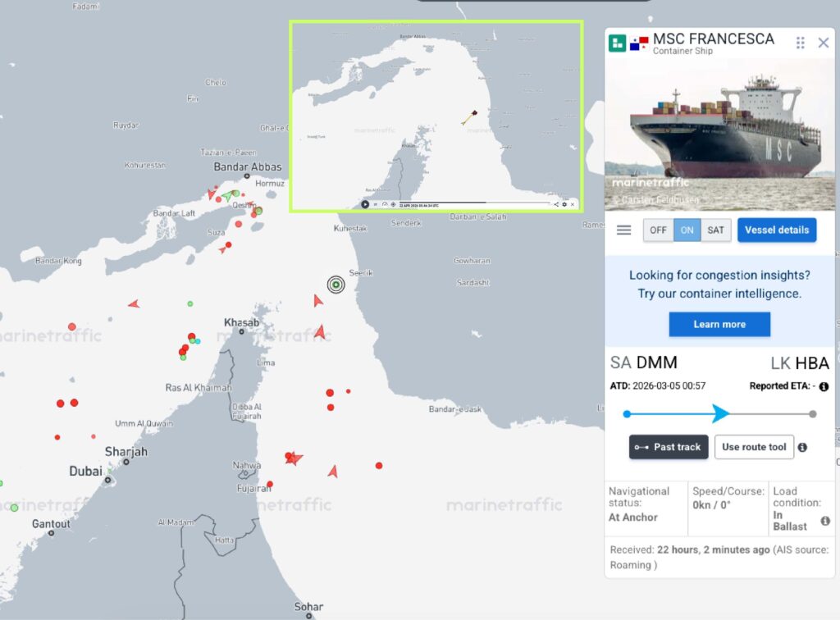Click the drag handle dots beside MSC FRANCESCA
This screenshot has height=620, width=840.
(x=800, y=43)
